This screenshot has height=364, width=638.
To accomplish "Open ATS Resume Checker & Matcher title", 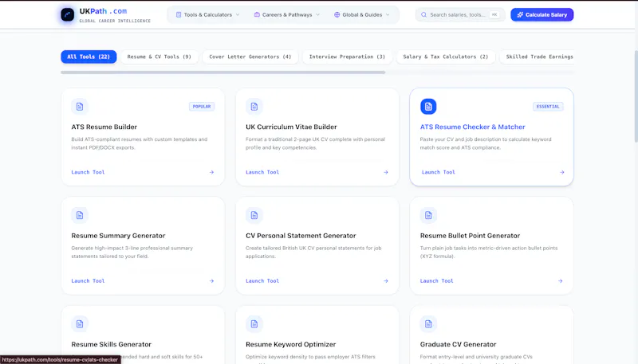I will click(x=472, y=127).
